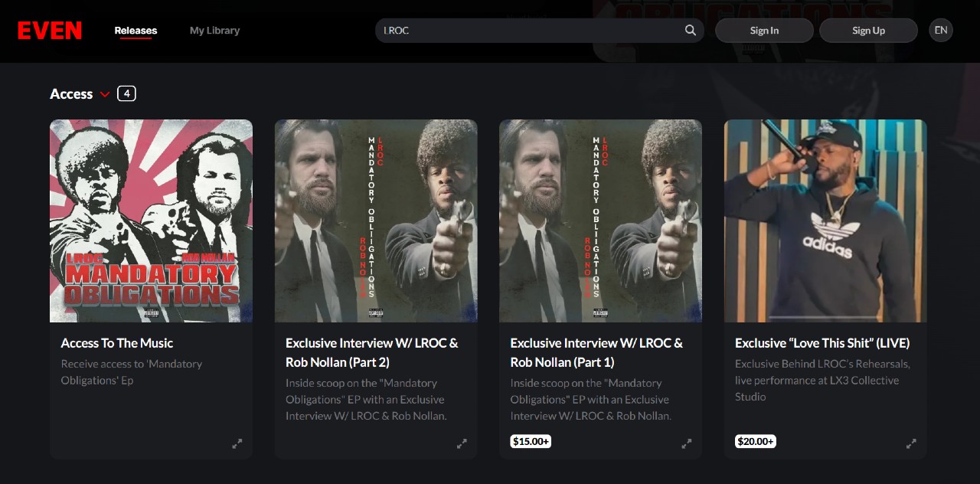
Task: Click the Access To The Music title
Action: tap(117, 343)
